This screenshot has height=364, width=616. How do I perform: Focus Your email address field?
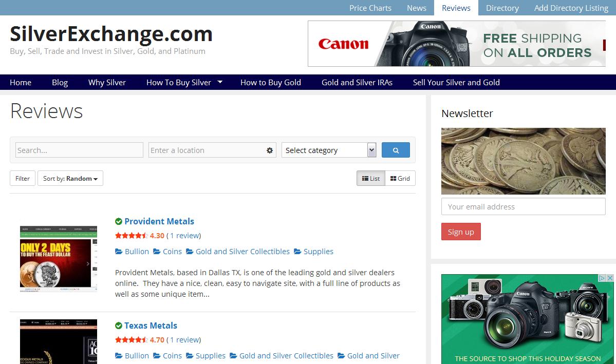pos(524,206)
